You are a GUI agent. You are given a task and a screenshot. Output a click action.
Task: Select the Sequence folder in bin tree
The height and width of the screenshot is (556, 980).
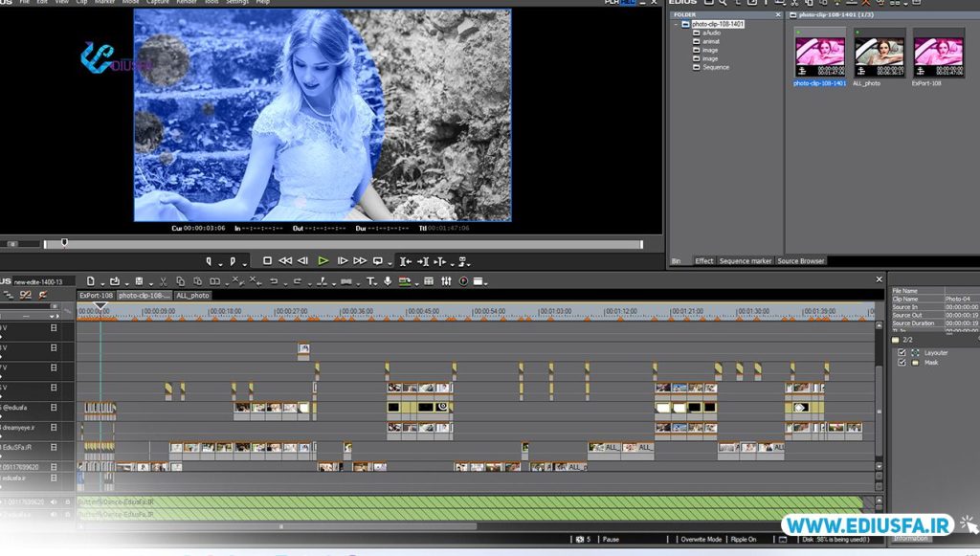point(716,67)
